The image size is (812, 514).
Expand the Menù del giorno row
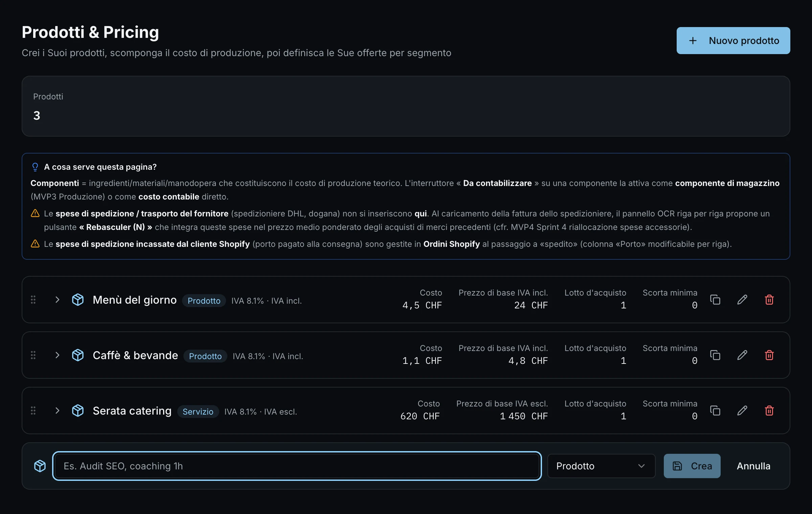click(x=57, y=300)
